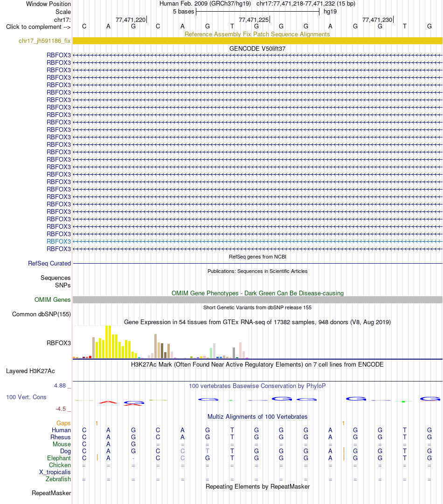
Task: Click the only 'G' base in the Mouse row
Action: point(133,444)
